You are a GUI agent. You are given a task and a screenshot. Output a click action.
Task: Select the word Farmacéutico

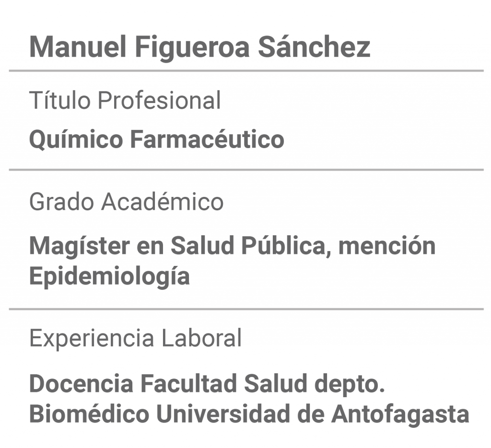pyautogui.click(x=207, y=139)
